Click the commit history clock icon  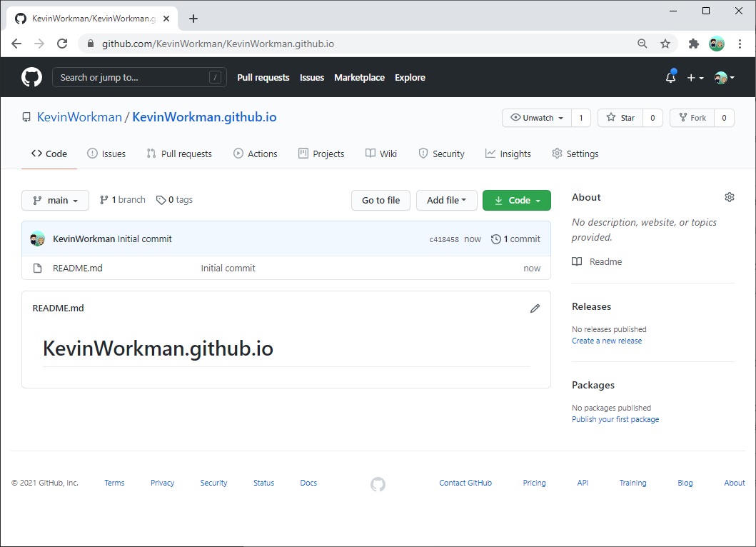click(x=496, y=239)
